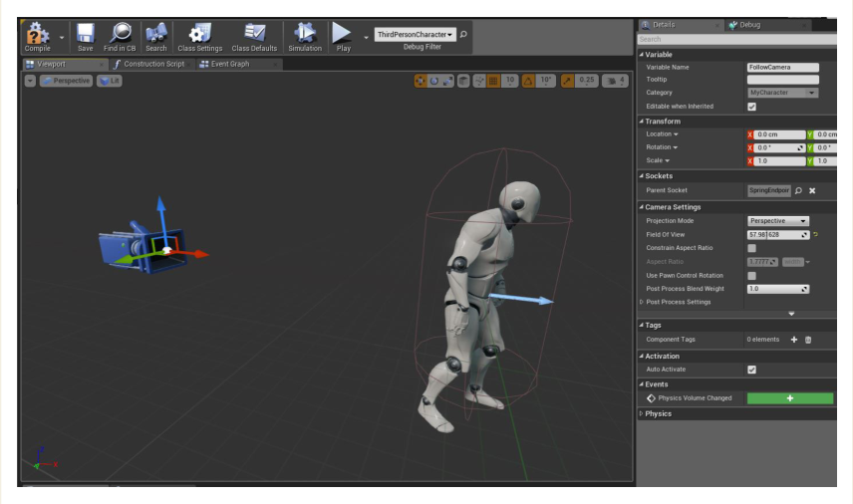This screenshot has width=853, height=504.
Task: Toggle the coordinate system cube icon
Action: pos(463,81)
